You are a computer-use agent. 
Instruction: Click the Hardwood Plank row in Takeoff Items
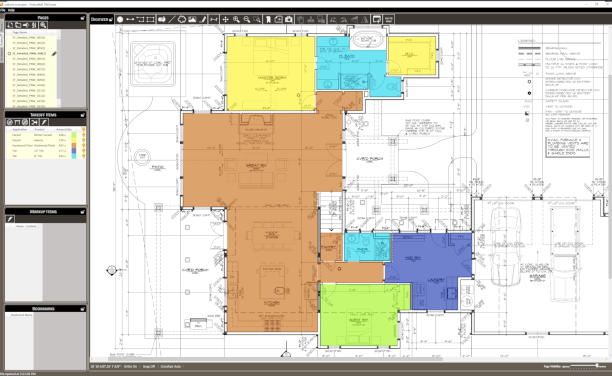tap(45, 145)
